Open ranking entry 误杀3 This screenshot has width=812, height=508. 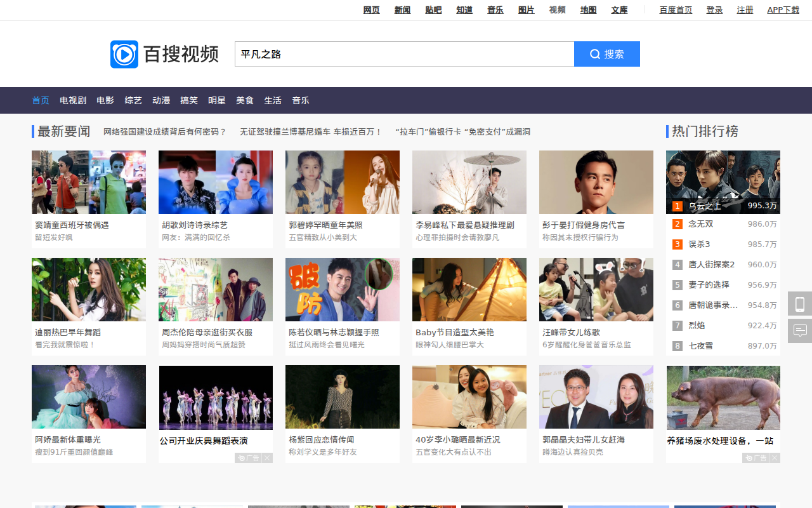pos(700,244)
